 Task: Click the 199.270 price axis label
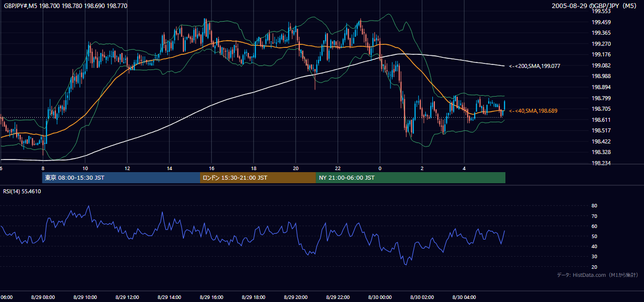(x=601, y=44)
